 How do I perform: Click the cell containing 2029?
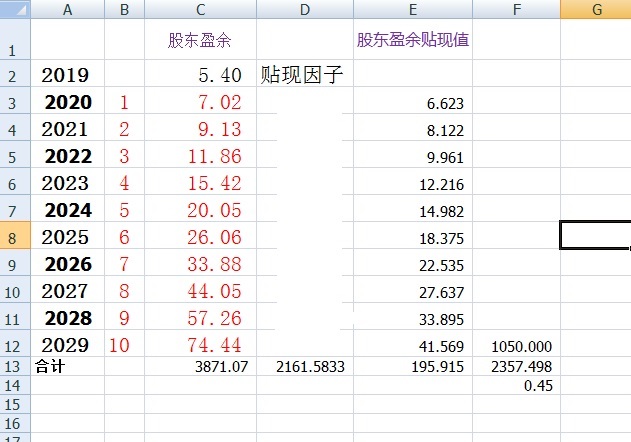[68, 343]
